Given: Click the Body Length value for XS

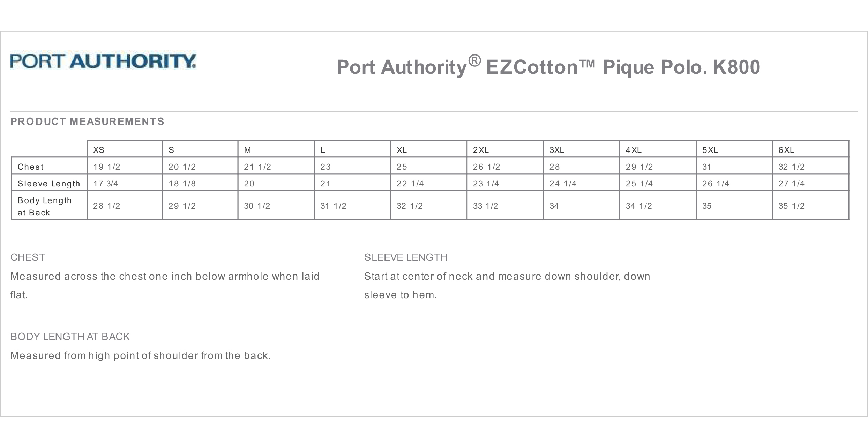Looking at the screenshot, I should coord(106,206).
